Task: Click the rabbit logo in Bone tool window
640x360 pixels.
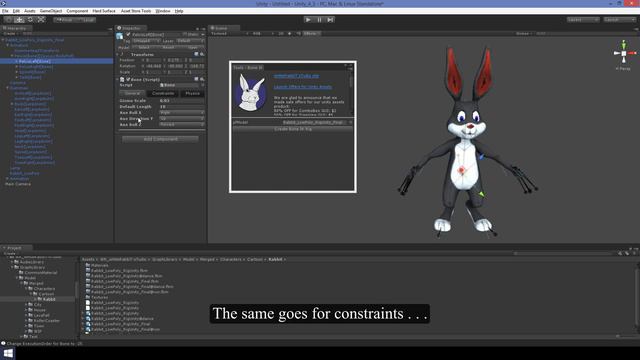Action: 251,93
